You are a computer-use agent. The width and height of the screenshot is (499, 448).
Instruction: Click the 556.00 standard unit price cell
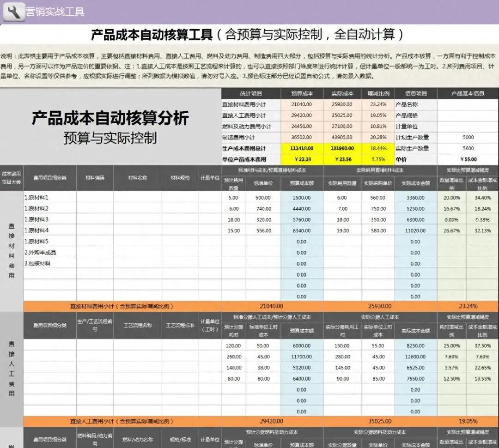263,230
